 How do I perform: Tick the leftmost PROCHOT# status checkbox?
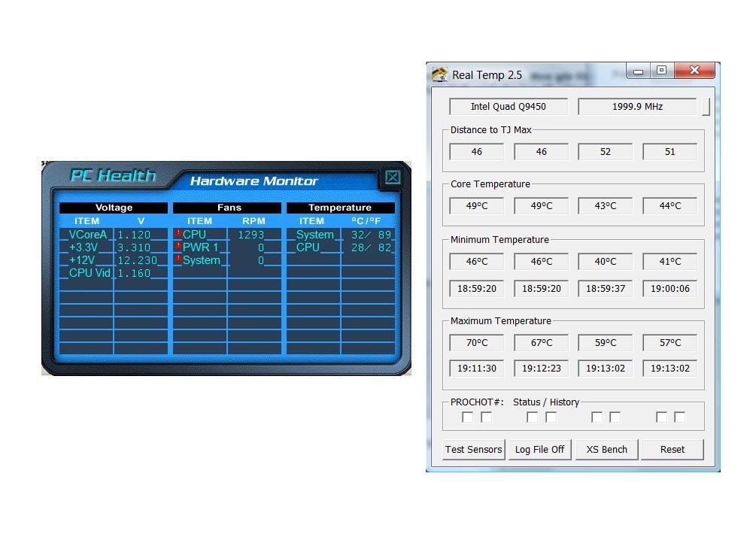(x=467, y=417)
